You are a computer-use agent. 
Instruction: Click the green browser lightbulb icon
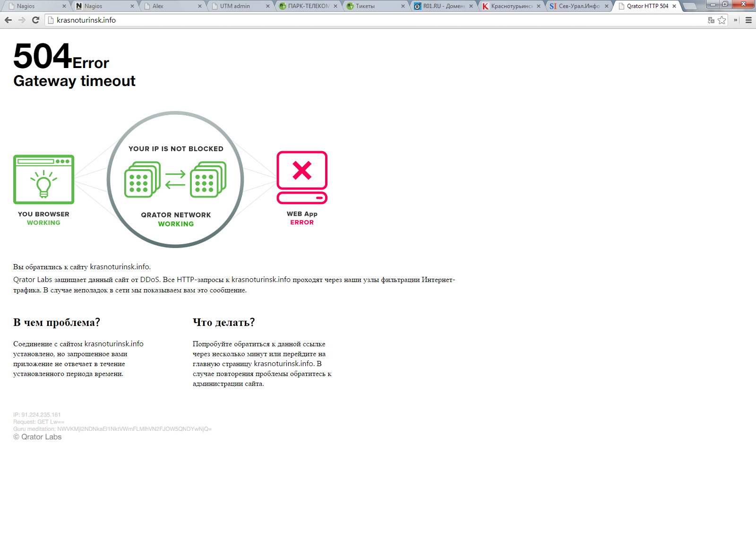click(43, 180)
